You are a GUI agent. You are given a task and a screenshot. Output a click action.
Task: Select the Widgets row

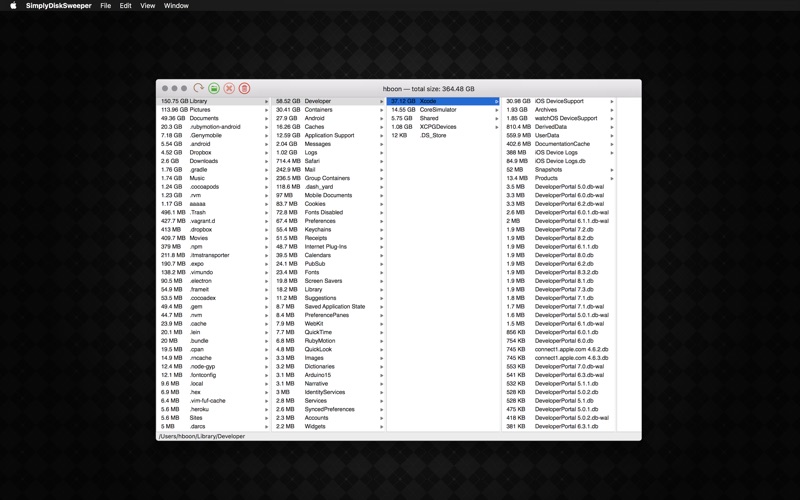[329, 427]
